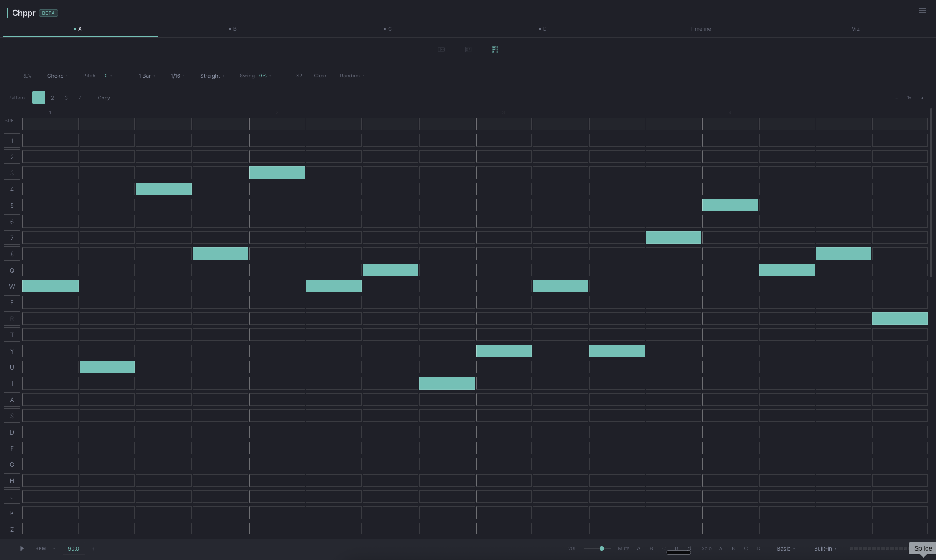
Task: Open the Viz tab
Action: coord(855,29)
